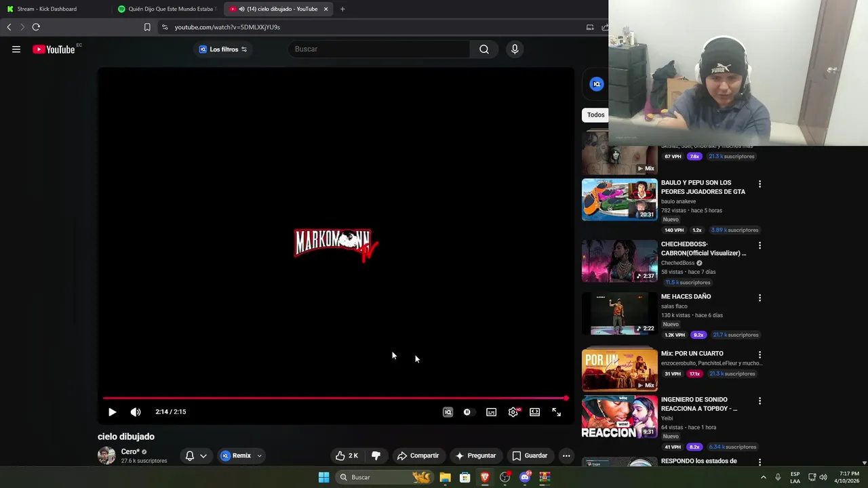Open the YouTube guide hamburger menu
The image size is (868, 488).
(16, 49)
